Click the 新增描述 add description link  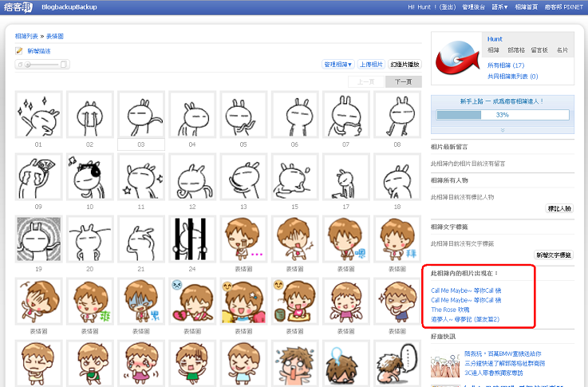point(39,51)
